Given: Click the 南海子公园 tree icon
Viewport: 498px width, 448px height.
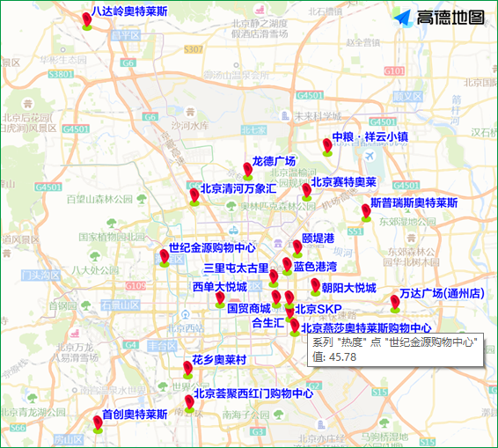Looking at the screenshot, I should click(x=278, y=414).
